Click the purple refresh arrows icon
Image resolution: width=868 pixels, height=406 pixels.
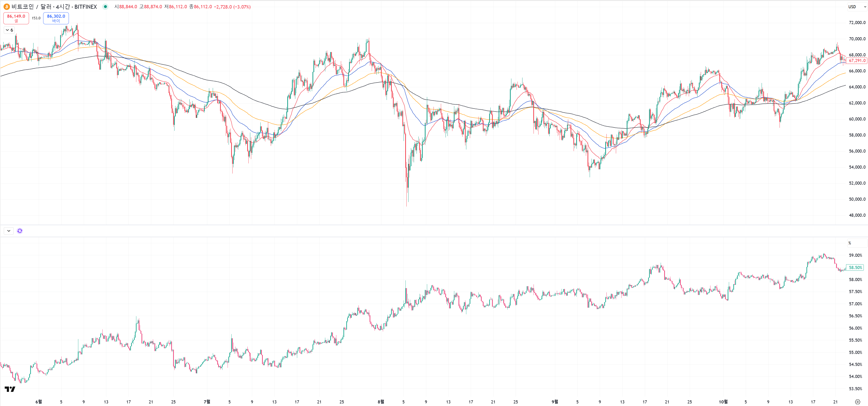(20, 231)
